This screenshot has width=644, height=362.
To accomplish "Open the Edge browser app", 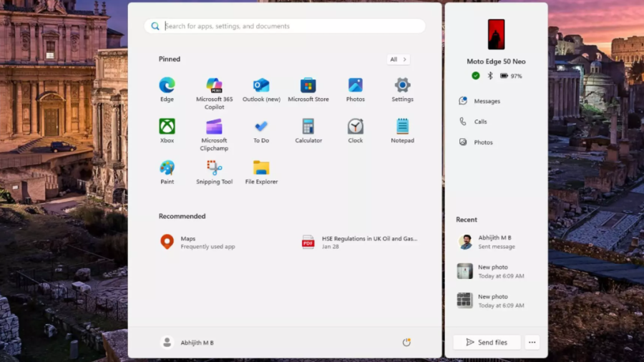I will (167, 89).
